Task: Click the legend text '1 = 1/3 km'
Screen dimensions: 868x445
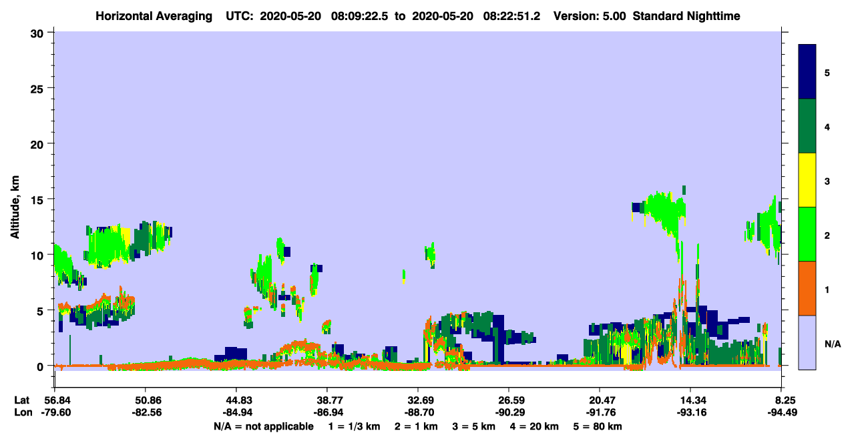Action: 354,426
